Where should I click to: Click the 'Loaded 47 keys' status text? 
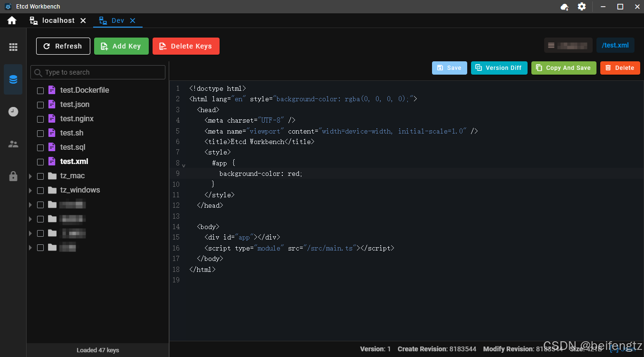pos(98,350)
